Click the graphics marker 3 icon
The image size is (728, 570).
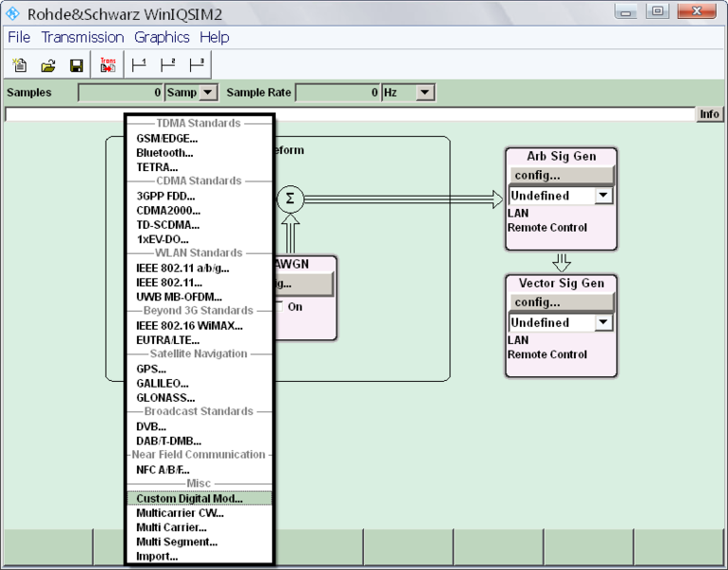[x=196, y=66]
